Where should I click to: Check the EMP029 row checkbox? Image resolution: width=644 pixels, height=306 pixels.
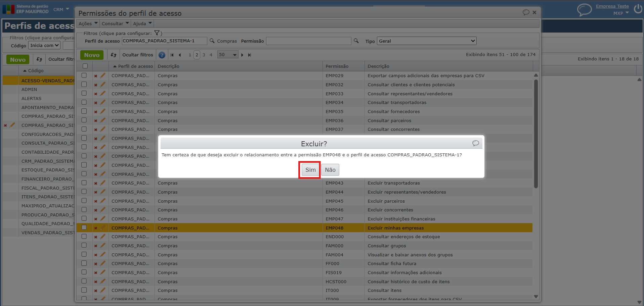(84, 75)
